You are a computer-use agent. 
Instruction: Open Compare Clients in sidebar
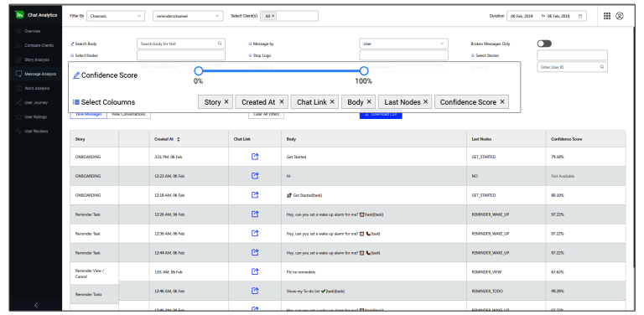coord(35,45)
